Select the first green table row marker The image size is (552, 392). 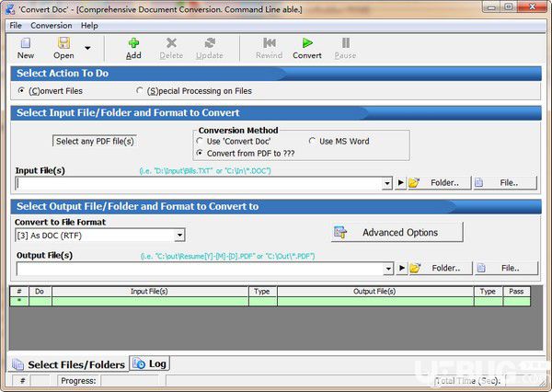19,301
